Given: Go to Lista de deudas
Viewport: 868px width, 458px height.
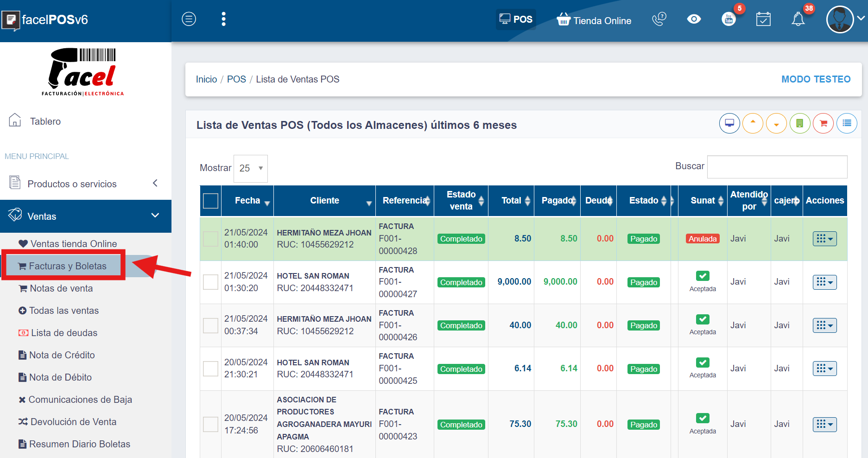Looking at the screenshot, I should [x=64, y=333].
